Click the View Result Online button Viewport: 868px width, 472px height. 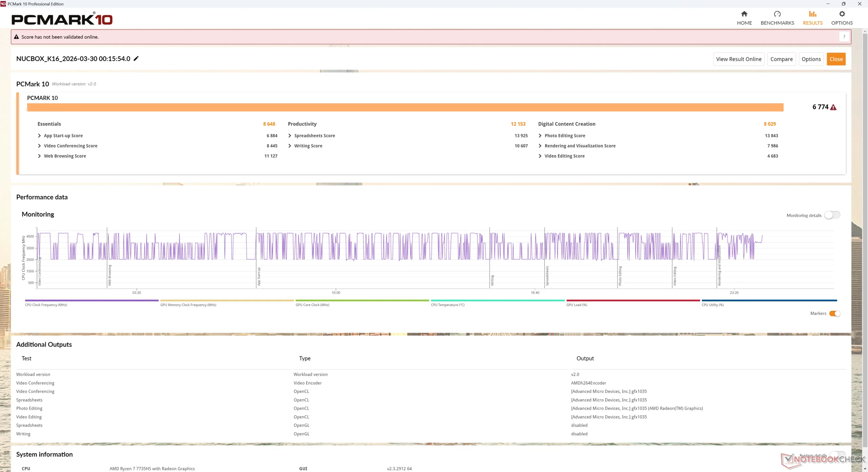pyautogui.click(x=738, y=59)
